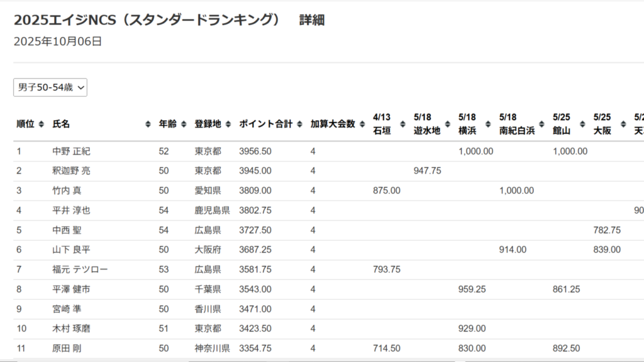Screen dimensions: 644x362
Task: Click the sort icon for 5/18 横浜
Action: [488, 124]
